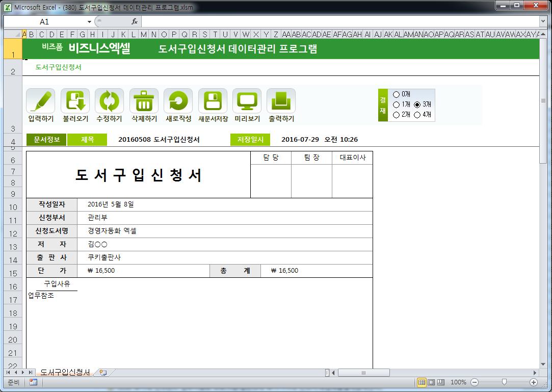Click the 불러오기 load icon

[75, 101]
